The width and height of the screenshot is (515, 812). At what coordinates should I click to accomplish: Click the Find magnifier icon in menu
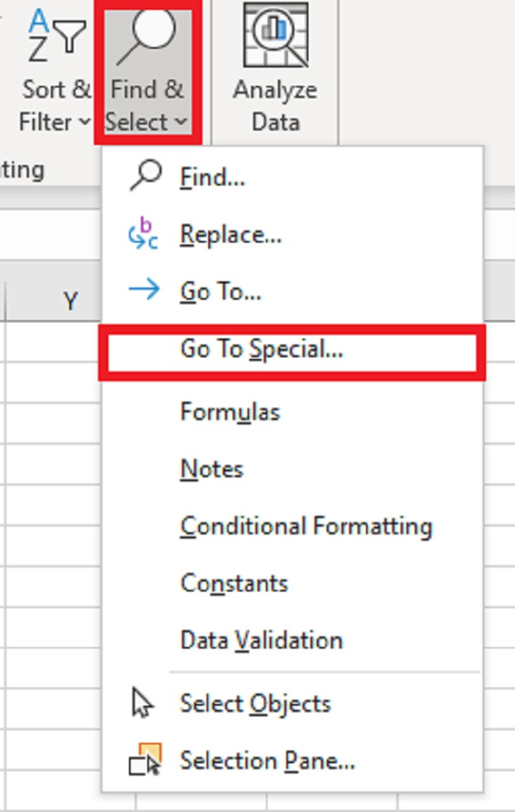click(x=145, y=176)
